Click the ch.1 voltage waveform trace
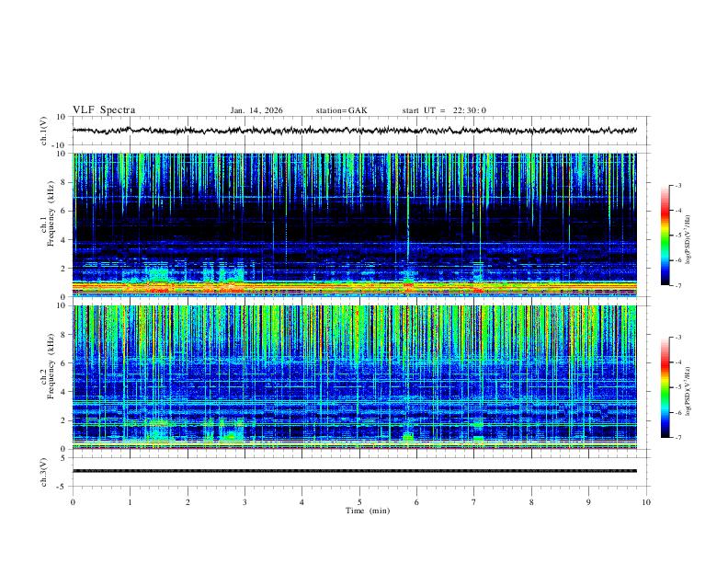This screenshot has height=563, width=728. click(x=354, y=131)
